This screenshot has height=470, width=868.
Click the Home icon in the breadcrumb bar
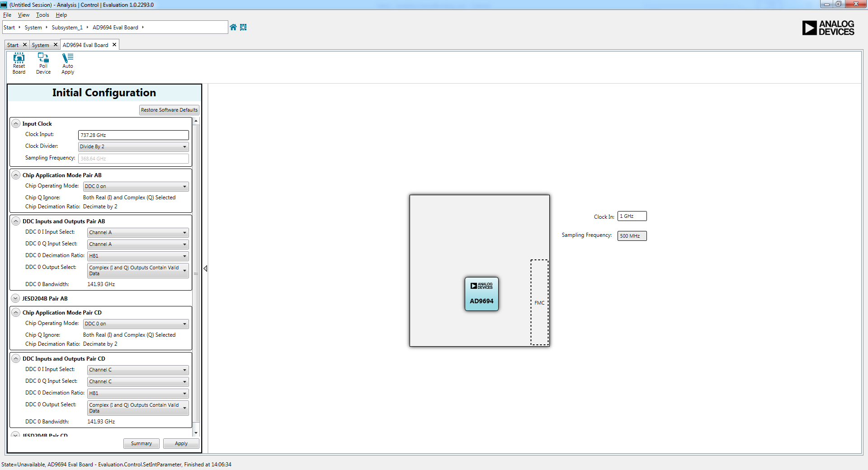point(233,27)
